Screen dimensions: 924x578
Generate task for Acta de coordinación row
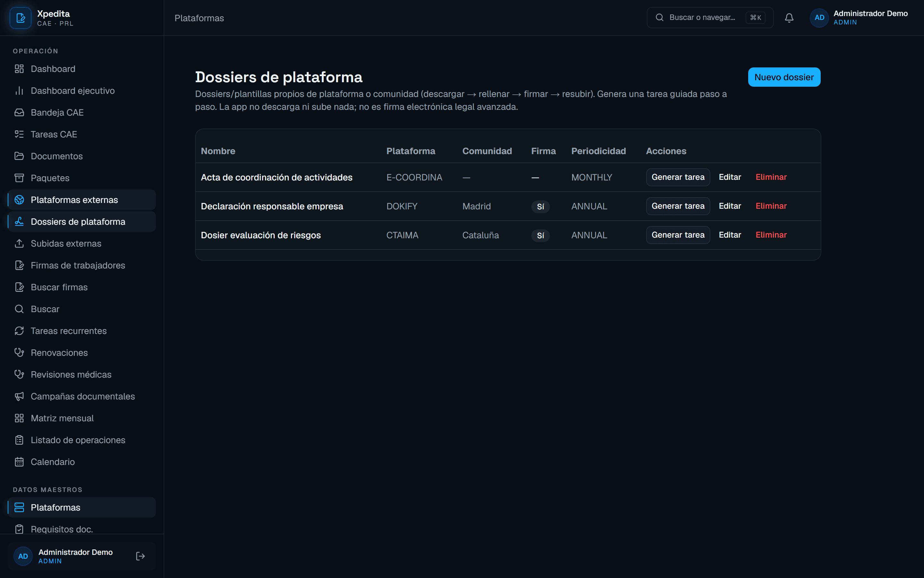(x=678, y=177)
